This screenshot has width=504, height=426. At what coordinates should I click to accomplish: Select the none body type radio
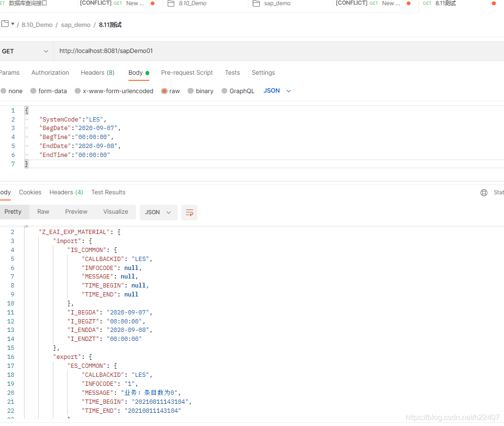pyautogui.click(x=3, y=91)
